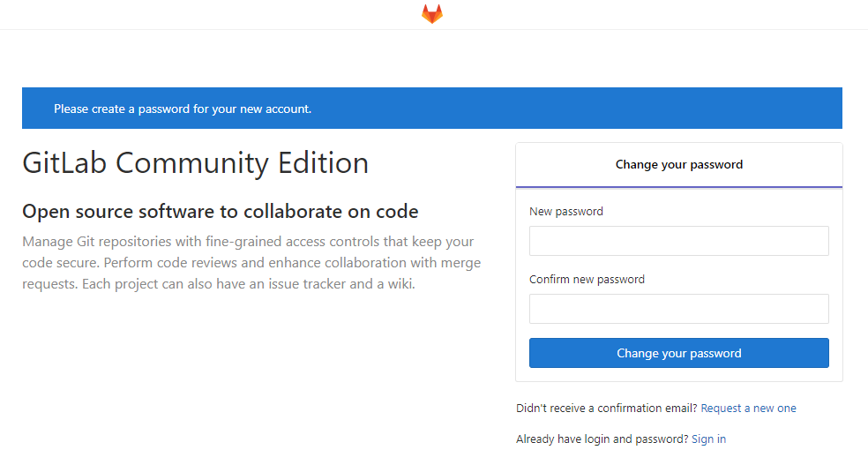Click the blue create-password alert banner
The height and width of the screenshot is (465, 868).
[431, 109]
